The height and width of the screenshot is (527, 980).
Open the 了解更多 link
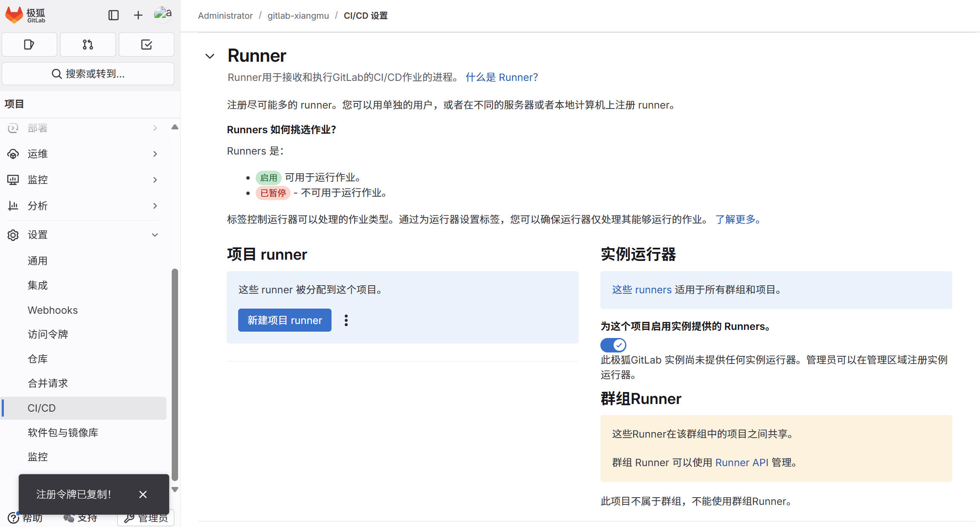tap(738, 219)
